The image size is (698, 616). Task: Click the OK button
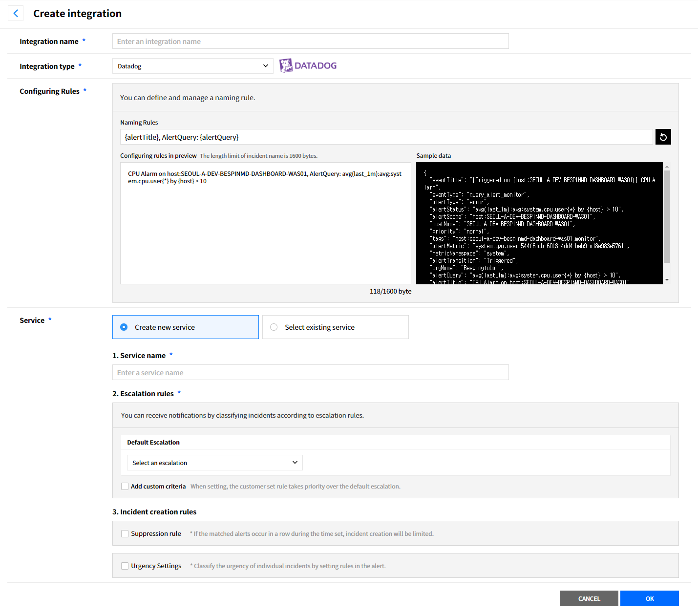coord(649,598)
